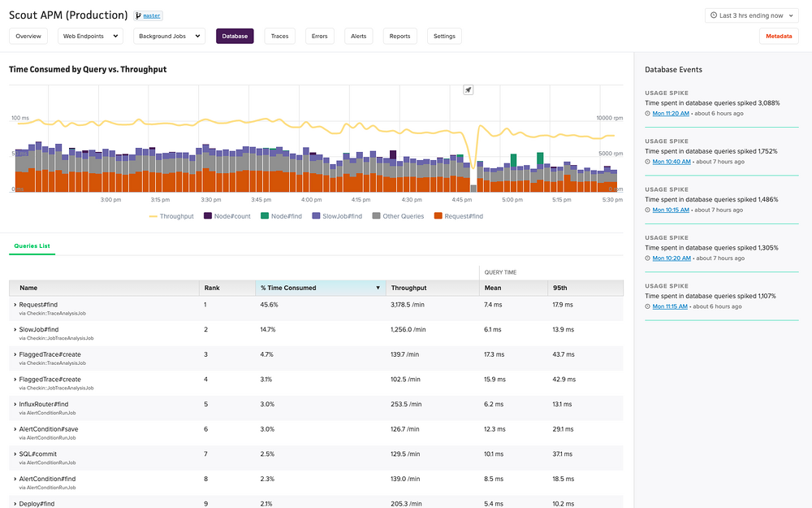Select the Database tab
This screenshot has width=812, height=508.
click(x=235, y=37)
